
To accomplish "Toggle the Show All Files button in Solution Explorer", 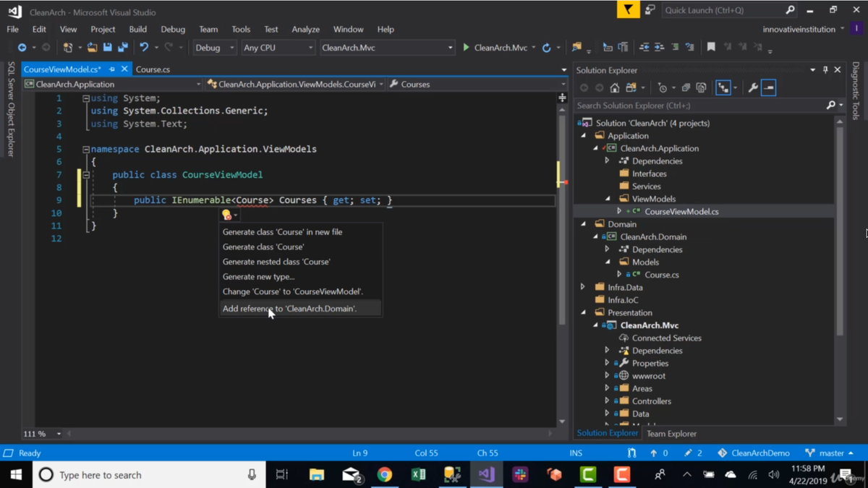I will pos(701,87).
